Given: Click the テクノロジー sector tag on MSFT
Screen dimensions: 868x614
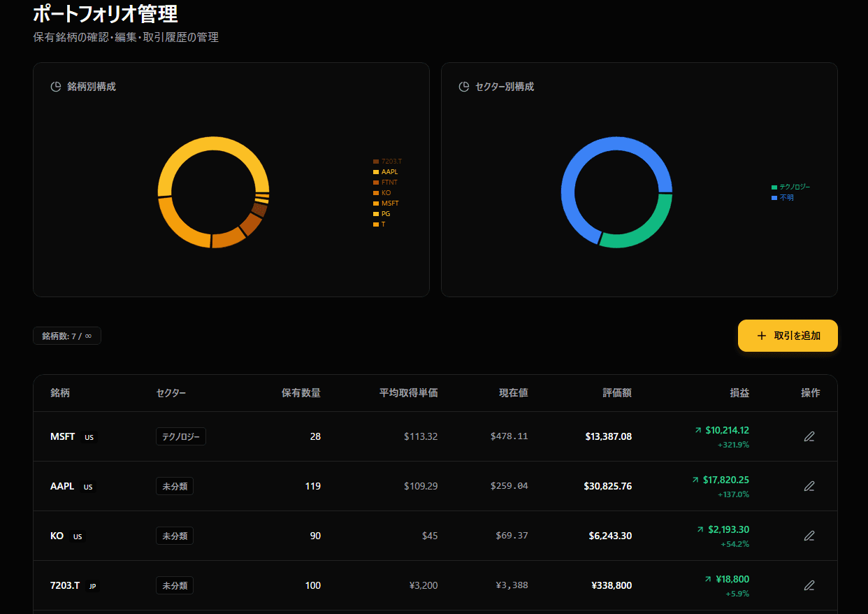Looking at the screenshot, I should [180, 436].
